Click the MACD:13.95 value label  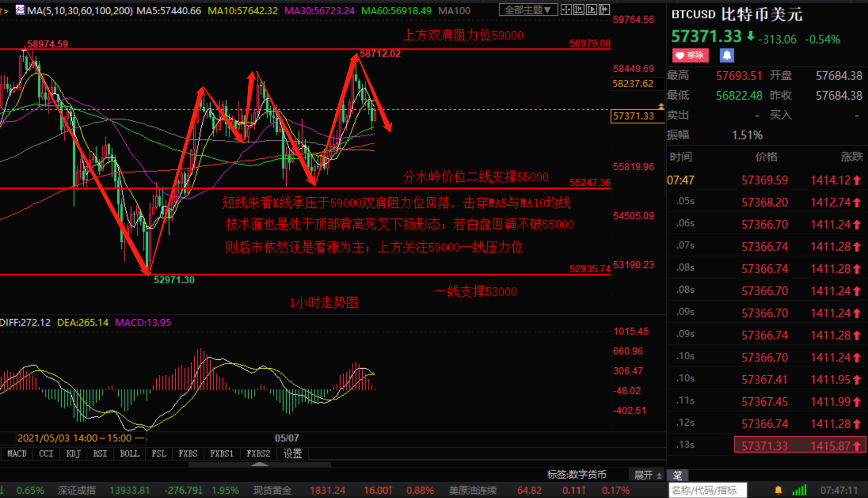tap(143, 322)
